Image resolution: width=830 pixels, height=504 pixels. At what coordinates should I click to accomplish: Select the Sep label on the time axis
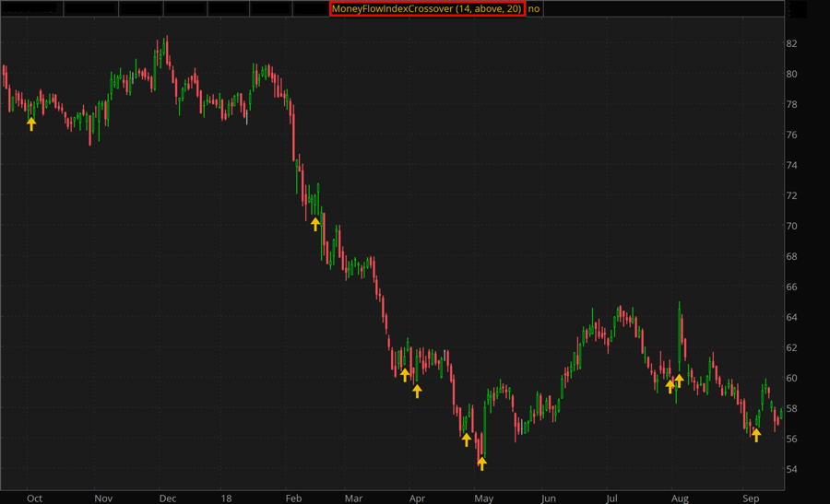[751, 498]
